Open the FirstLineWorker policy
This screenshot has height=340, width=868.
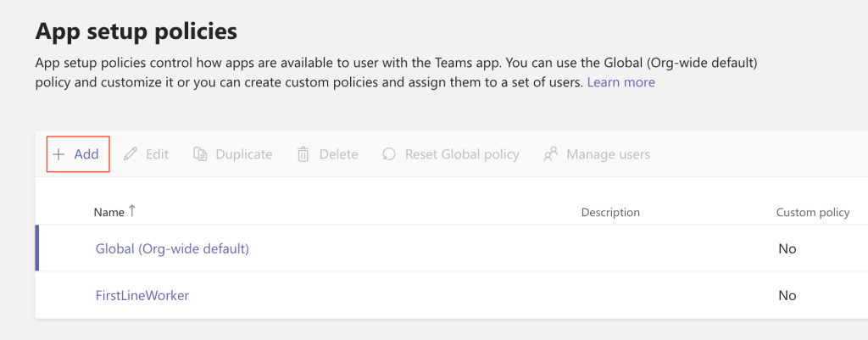[142, 295]
